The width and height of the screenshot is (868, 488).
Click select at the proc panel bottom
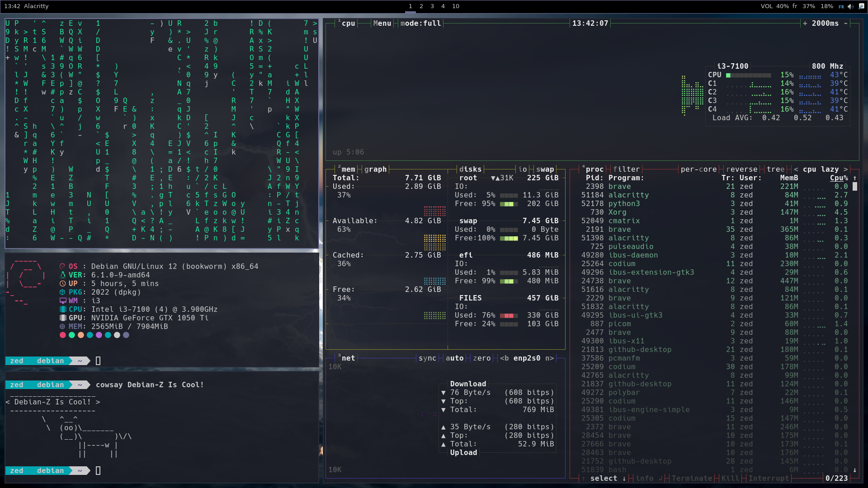pyautogui.click(x=604, y=478)
